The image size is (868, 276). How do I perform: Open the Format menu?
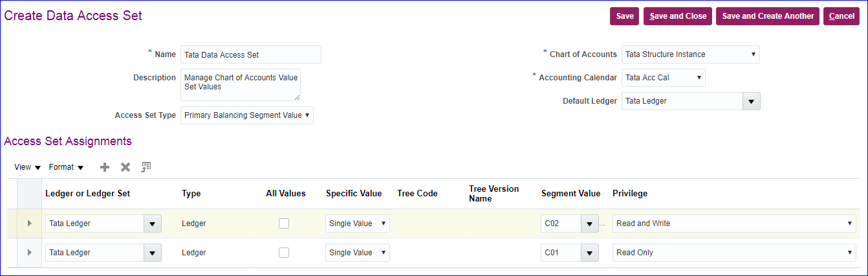click(x=66, y=167)
